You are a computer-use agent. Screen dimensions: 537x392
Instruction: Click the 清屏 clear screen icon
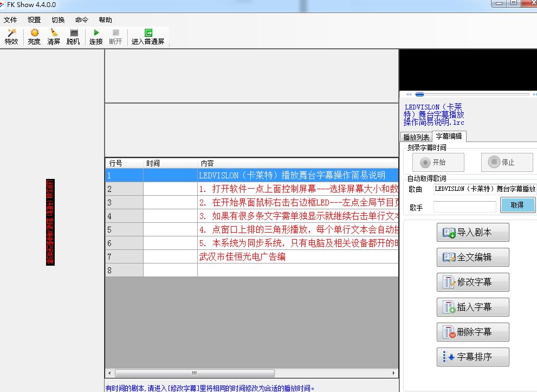(54, 36)
